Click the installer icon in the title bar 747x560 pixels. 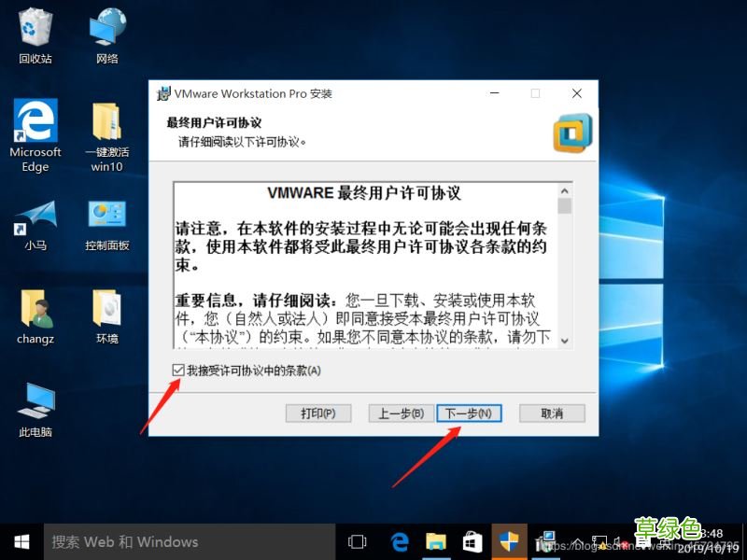[x=163, y=93]
